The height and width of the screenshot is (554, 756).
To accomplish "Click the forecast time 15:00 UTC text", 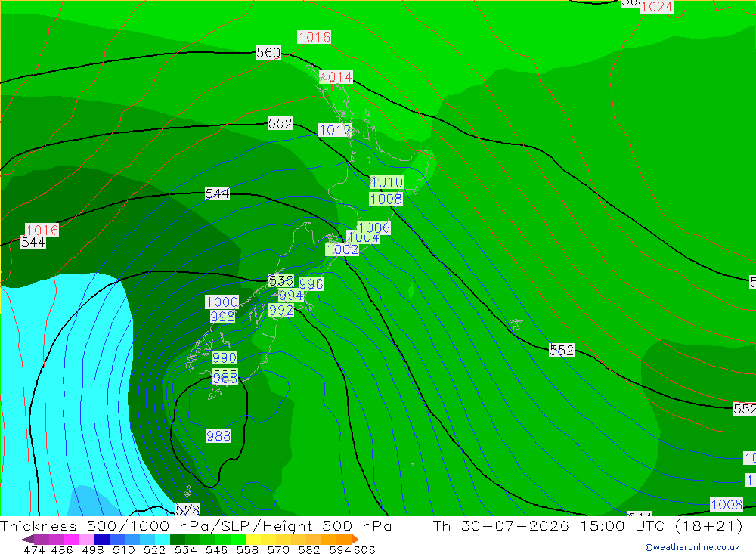I will click(624, 525).
